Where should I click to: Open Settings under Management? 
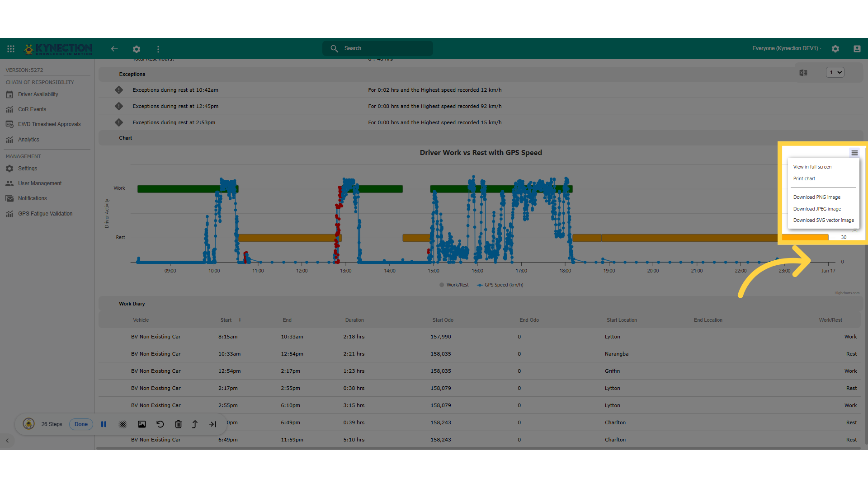28,169
